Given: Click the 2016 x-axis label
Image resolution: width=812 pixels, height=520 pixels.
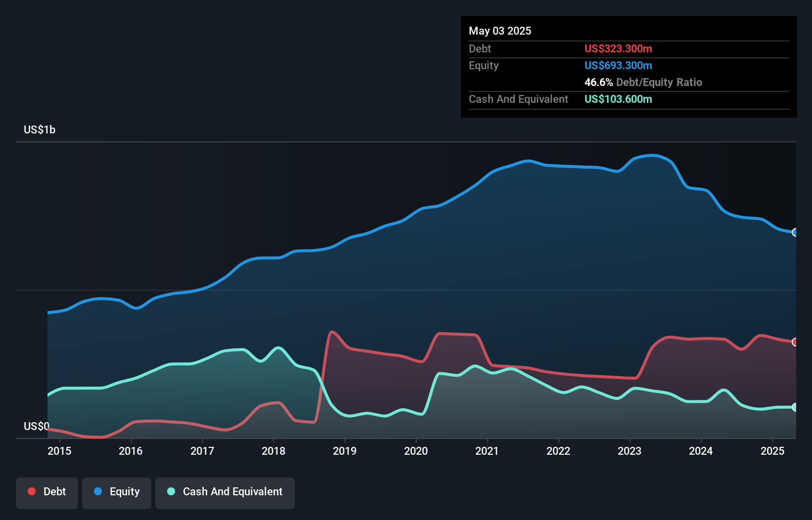Looking at the screenshot, I should coord(131,451).
